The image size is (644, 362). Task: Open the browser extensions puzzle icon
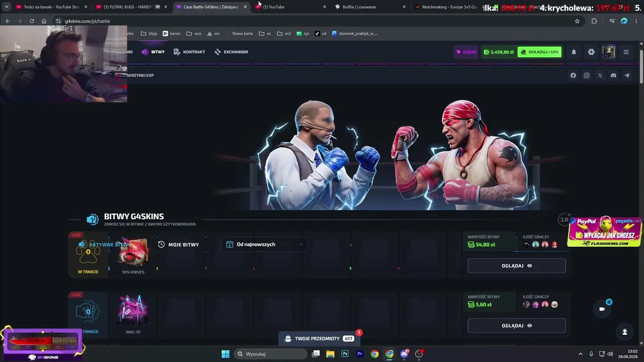click(594, 21)
